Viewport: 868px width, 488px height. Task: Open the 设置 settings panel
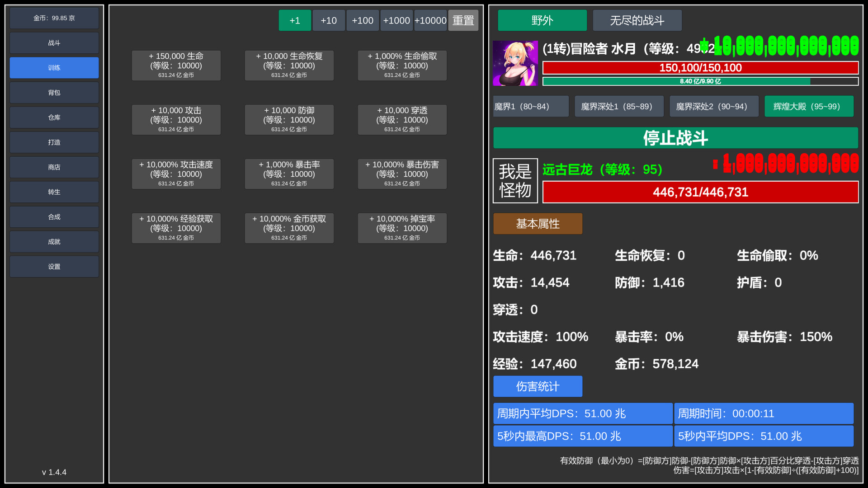pos(54,267)
